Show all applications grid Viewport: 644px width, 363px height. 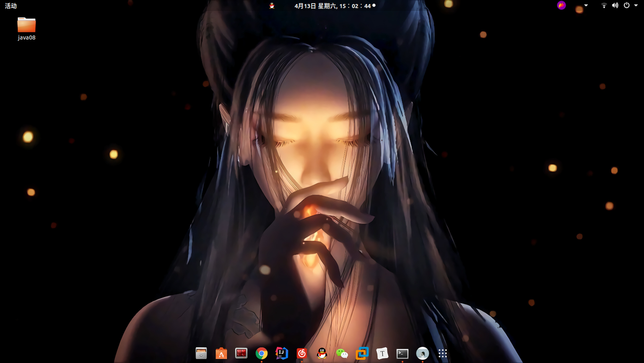click(442, 353)
